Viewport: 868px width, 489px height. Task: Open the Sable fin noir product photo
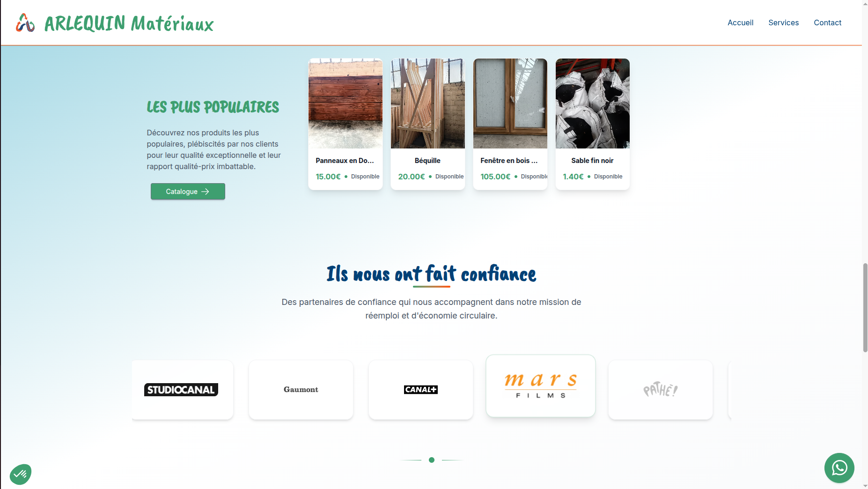(x=593, y=104)
